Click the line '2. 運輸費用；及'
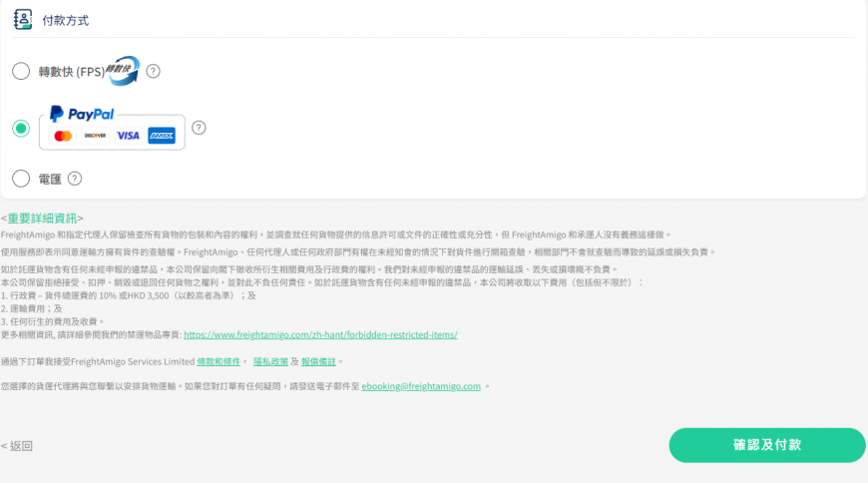The height and width of the screenshot is (483, 868). coord(32,308)
